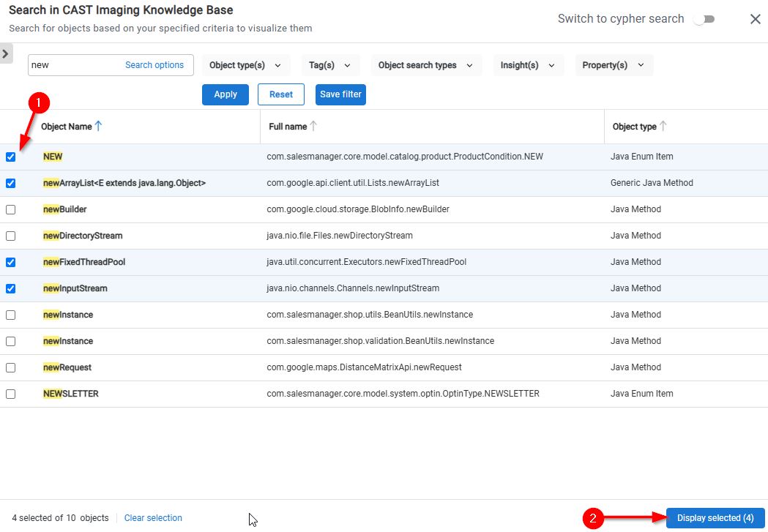Select the newRequest object name
The width and height of the screenshot is (768, 532).
coord(67,367)
